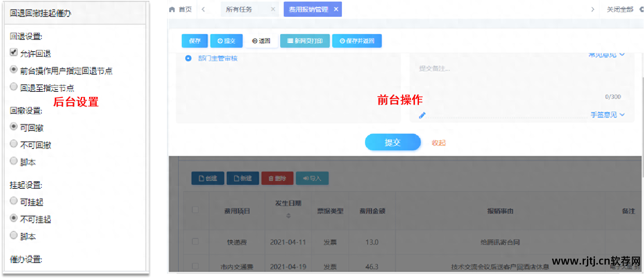Toggle the checkbox for the 快递费 row
Screen dimensions: 644x279
point(195,242)
